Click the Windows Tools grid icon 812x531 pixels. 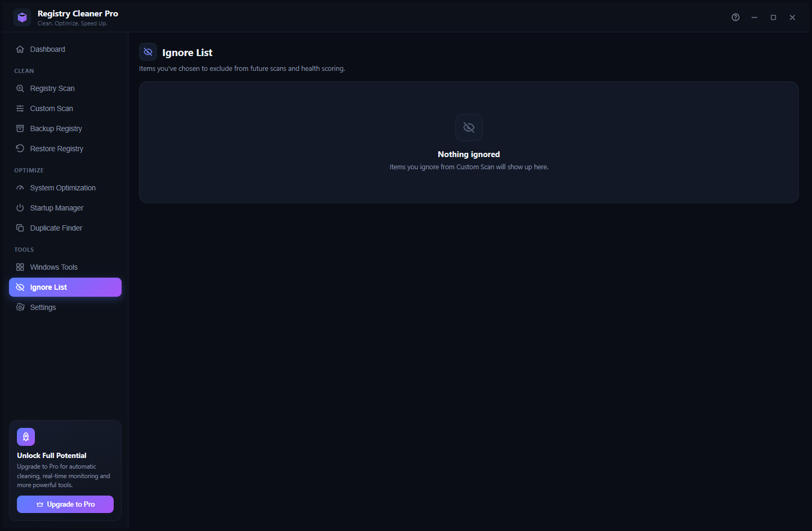pyautogui.click(x=20, y=267)
